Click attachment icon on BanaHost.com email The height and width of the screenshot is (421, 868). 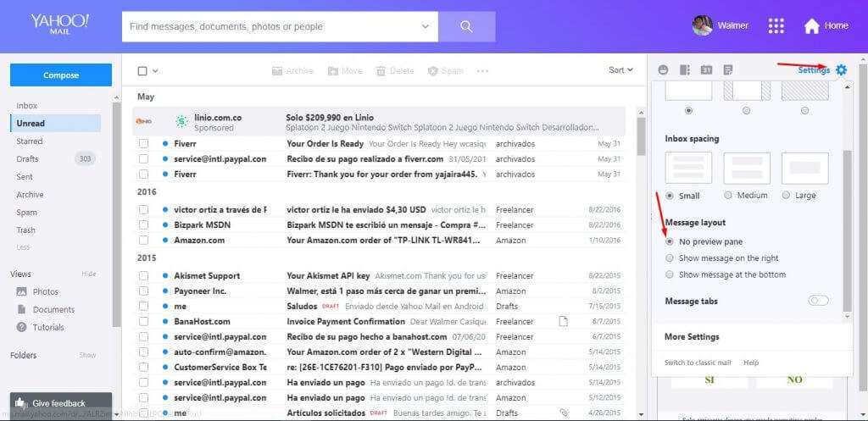pos(563,321)
